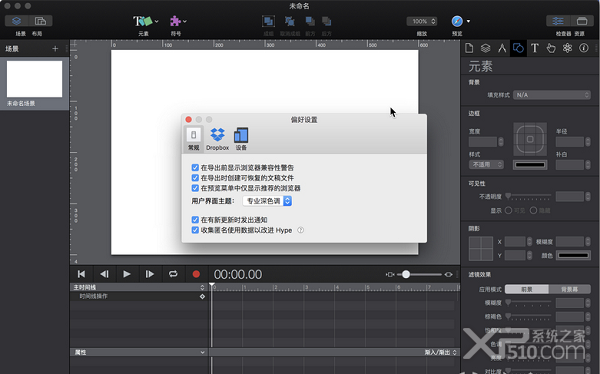This screenshot has height=374, width=600.
Task: Choose 背景幕 filter apply mode
Action: (569, 289)
